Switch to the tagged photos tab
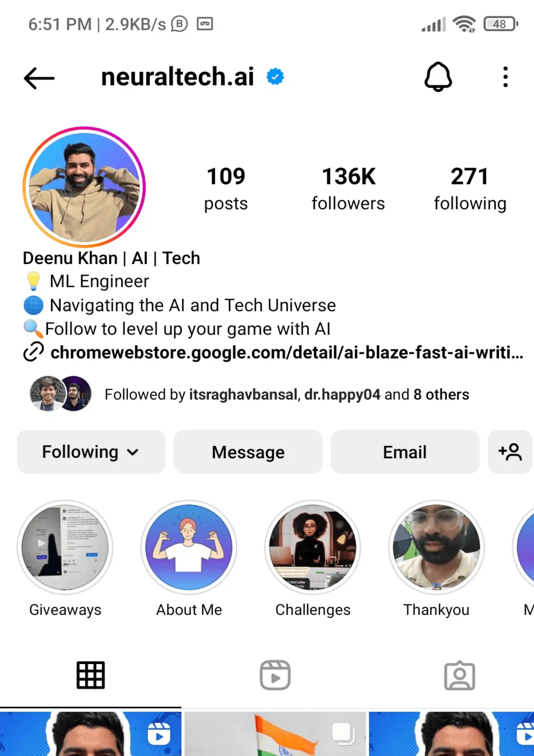The height and width of the screenshot is (756, 534). pos(459,675)
